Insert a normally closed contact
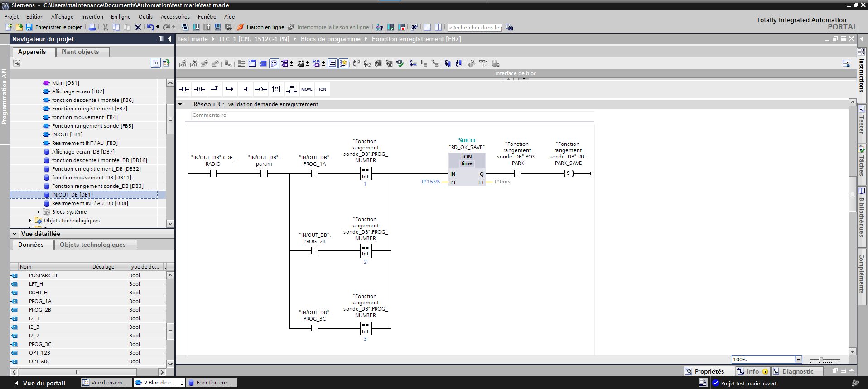868x389 pixels. click(199, 89)
